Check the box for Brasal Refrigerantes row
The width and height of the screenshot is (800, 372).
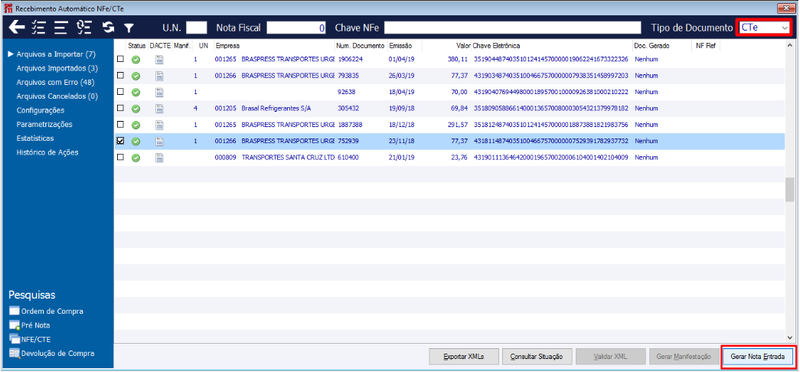pos(120,108)
